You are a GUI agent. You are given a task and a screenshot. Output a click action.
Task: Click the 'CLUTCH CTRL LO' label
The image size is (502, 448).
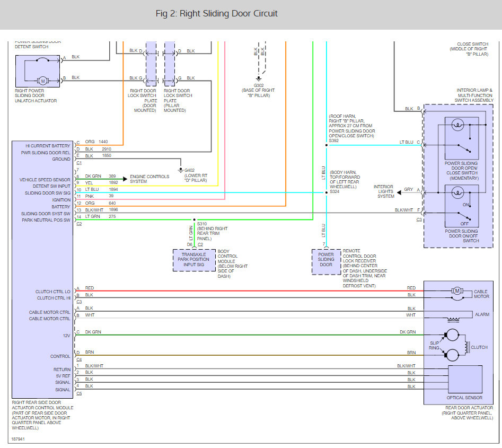coord(53,292)
